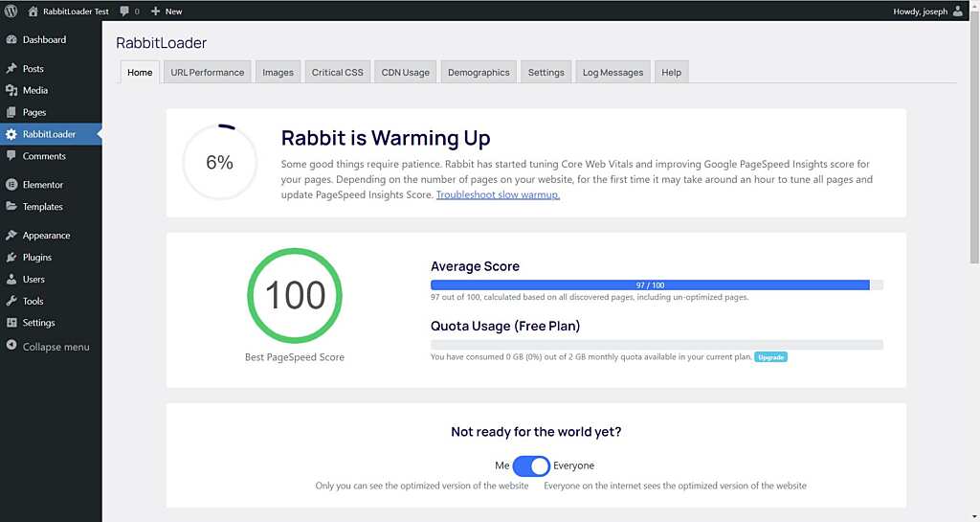Image resolution: width=980 pixels, height=522 pixels.
Task: Click the Best PageSpeed Score caption
Action: point(295,357)
